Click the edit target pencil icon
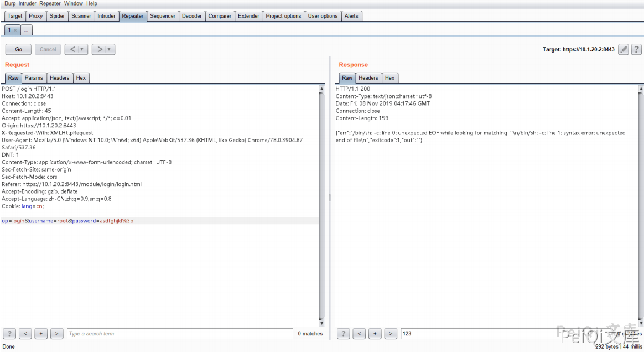This screenshot has height=352, width=644. pyautogui.click(x=624, y=49)
